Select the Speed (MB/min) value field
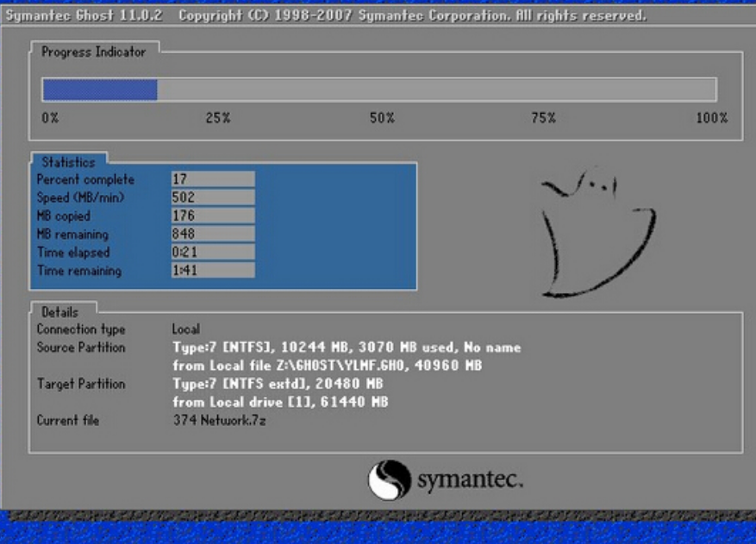 pos(213,197)
